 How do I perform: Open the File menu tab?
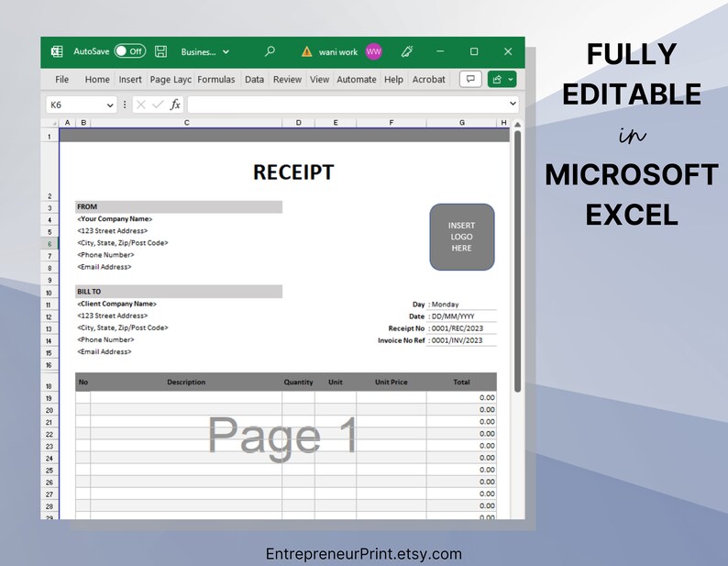pos(61,80)
